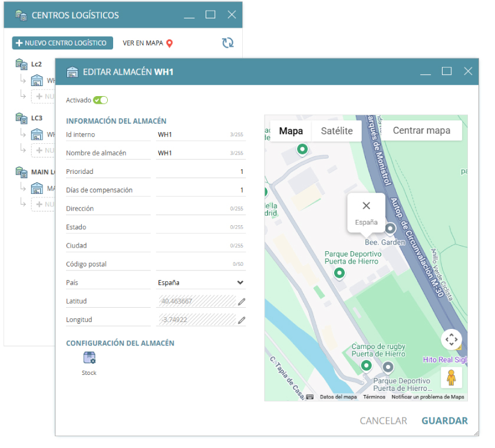This screenshot has width=495, height=448.
Task: Select the MAIN logistics center node
Action: 39,172
